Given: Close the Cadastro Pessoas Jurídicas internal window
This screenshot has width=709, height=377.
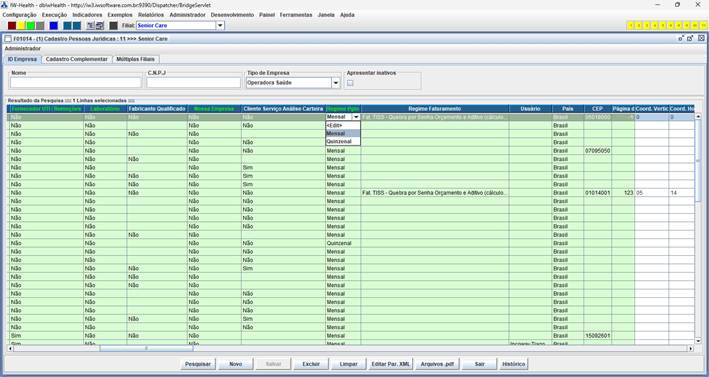Looking at the screenshot, I should [701, 38].
